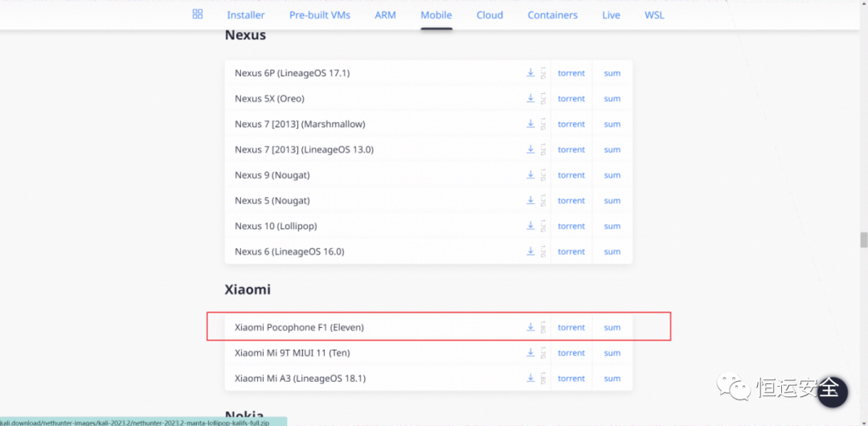View sum for Nexus 7 LineageOS 13.0
The height and width of the screenshot is (426, 868).
point(612,150)
